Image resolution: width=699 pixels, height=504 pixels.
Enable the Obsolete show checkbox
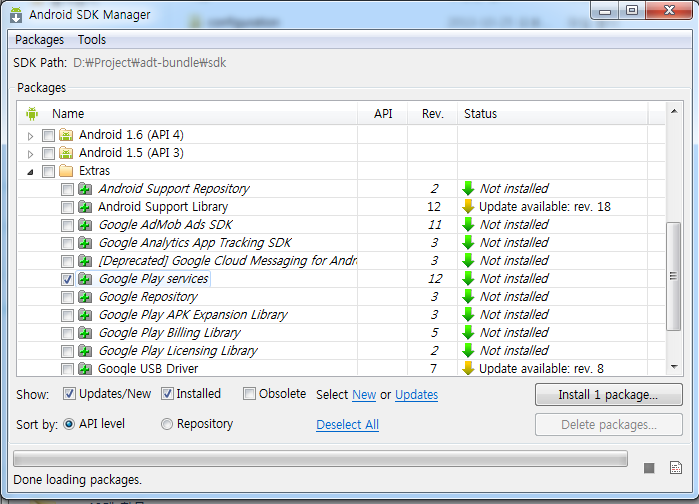tap(249, 393)
